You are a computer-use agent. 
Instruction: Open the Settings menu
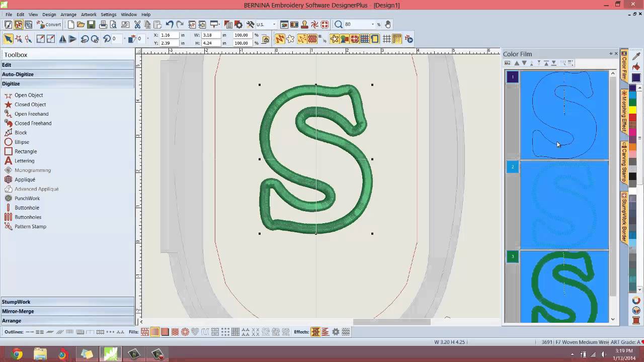108,15
